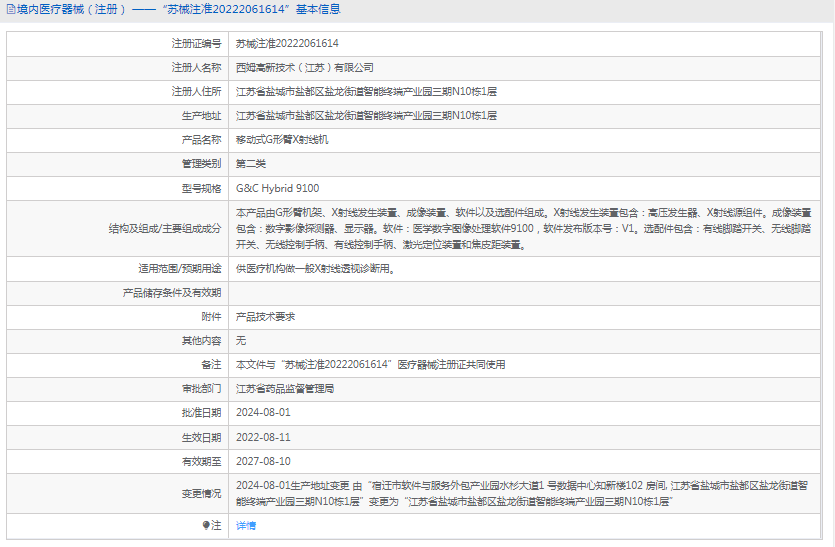Click the 注册人住所 label

pyautogui.click(x=196, y=92)
